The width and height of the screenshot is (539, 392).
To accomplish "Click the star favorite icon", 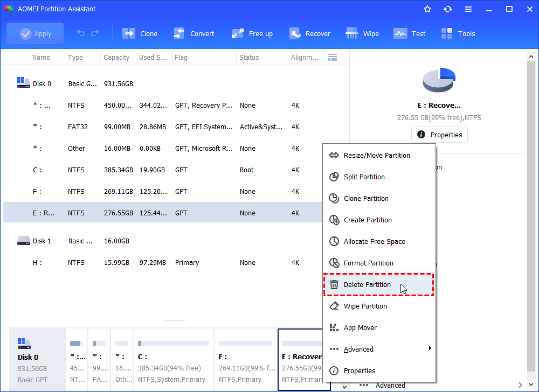I will pyautogui.click(x=427, y=9).
